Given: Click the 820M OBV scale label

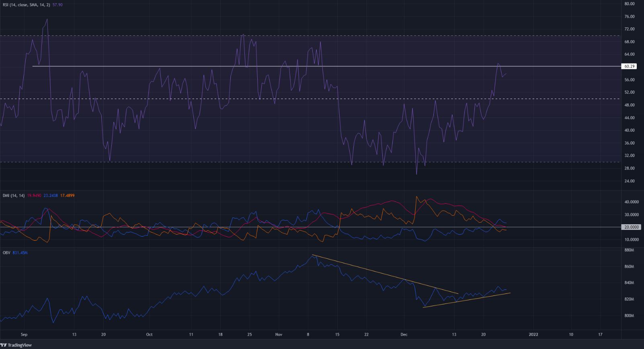Looking at the screenshot, I should 629,299.
